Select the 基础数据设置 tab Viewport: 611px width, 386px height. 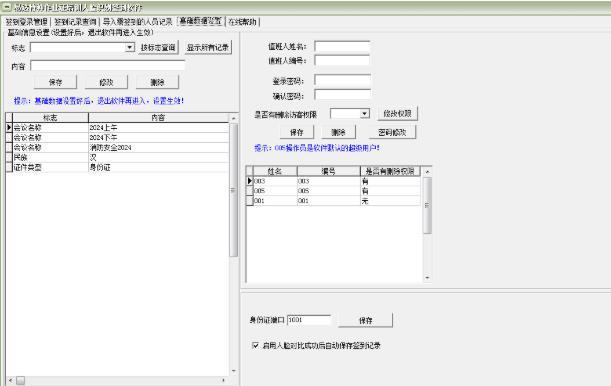click(x=200, y=21)
